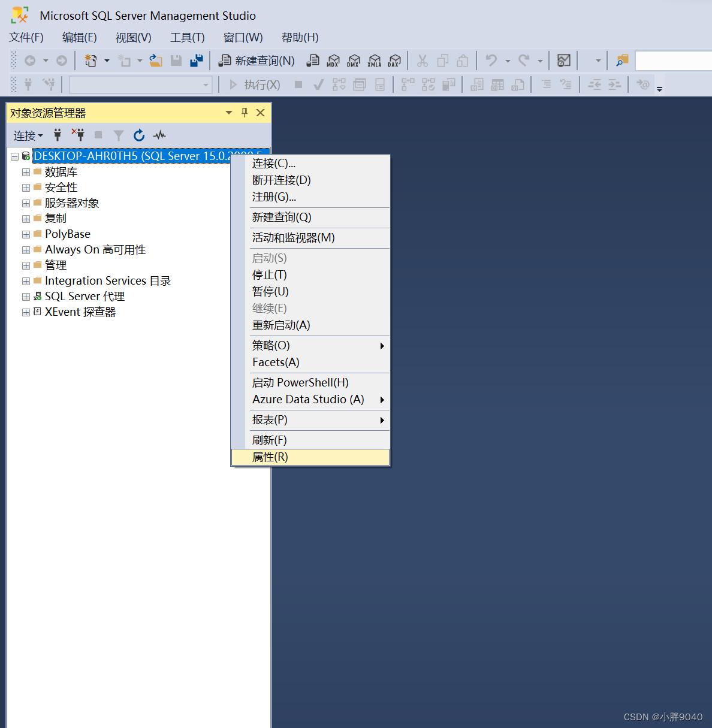Image resolution: width=712 pixels, height=728 pixels.
Task: Choose 连接(C)... from context menu
Action: (310, 164)
